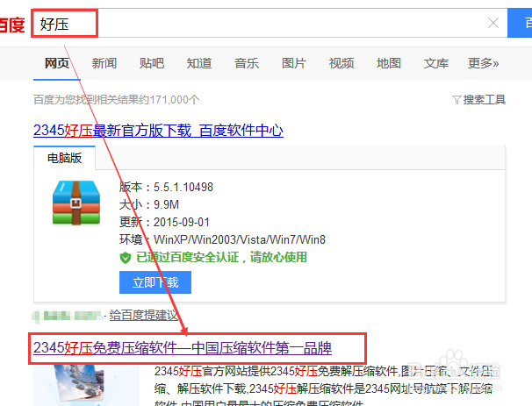The width and height of the screenshot is (532, 406).
Task: Open the 2345好压免费压缩软件—中国压缩软件第一品牌 link
Action: click(183, 348)
